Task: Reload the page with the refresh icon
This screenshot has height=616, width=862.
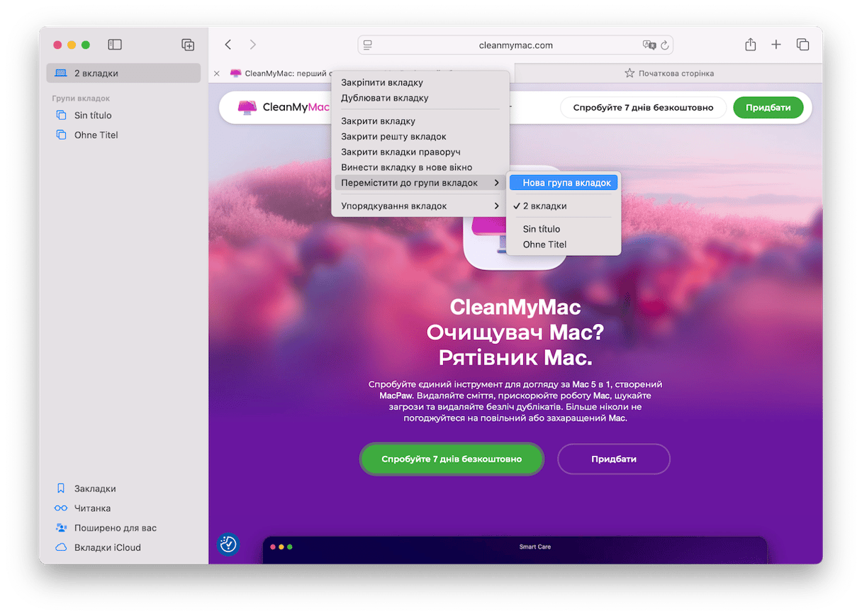Action: 665,45
